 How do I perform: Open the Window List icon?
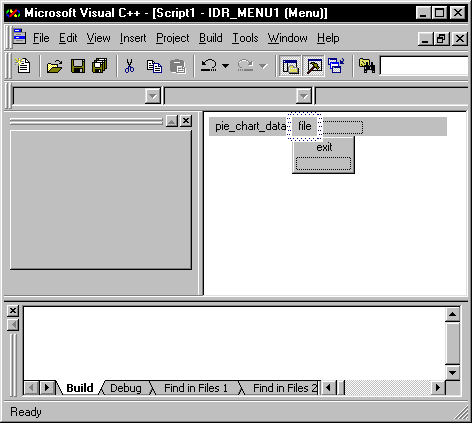[336, 66]
